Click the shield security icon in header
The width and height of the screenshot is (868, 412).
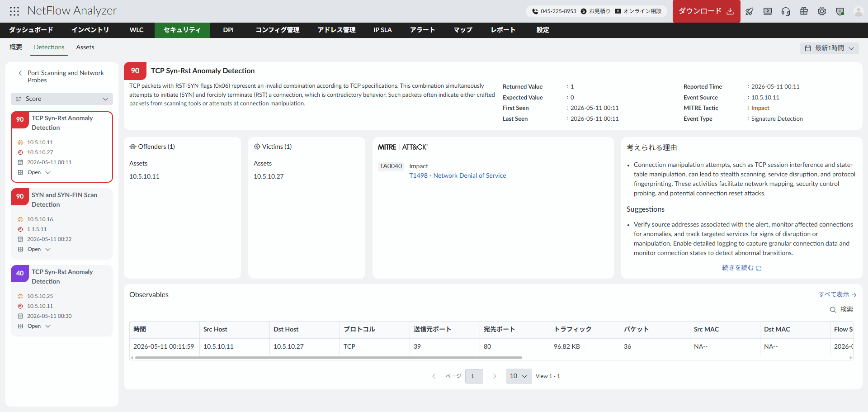[840, 11]
